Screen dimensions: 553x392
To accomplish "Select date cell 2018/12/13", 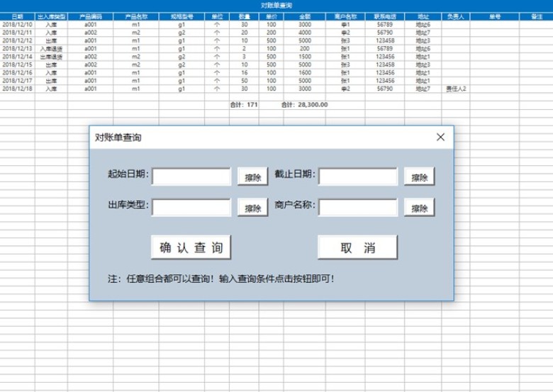I will coord(17,49).
